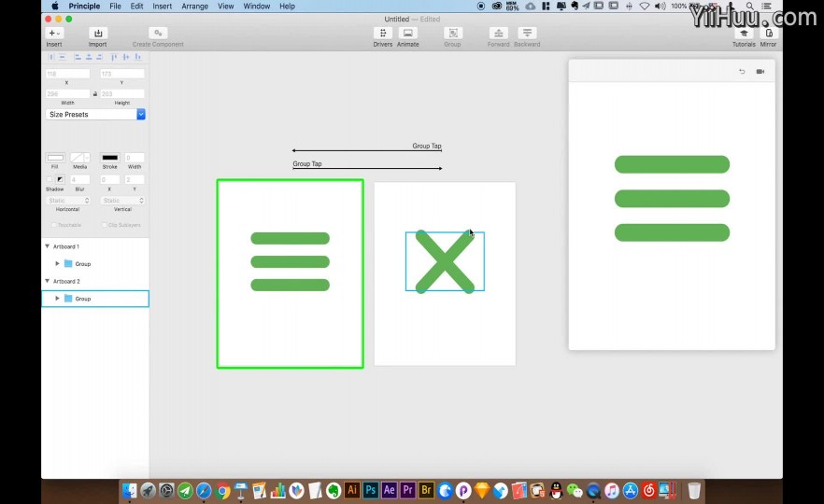Viewport: 824px width, 504px height.
Task: Open the Edit menu
Action: coord(136,7)
